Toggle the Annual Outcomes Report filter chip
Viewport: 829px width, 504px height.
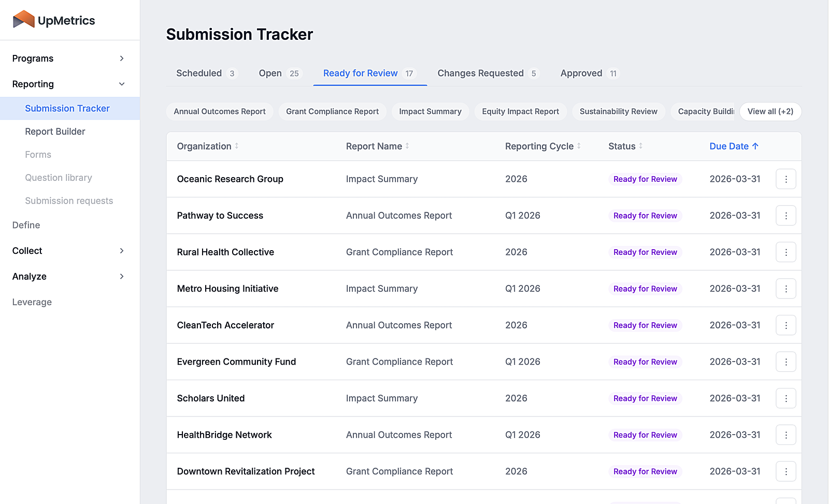click(x=220, y=111)
